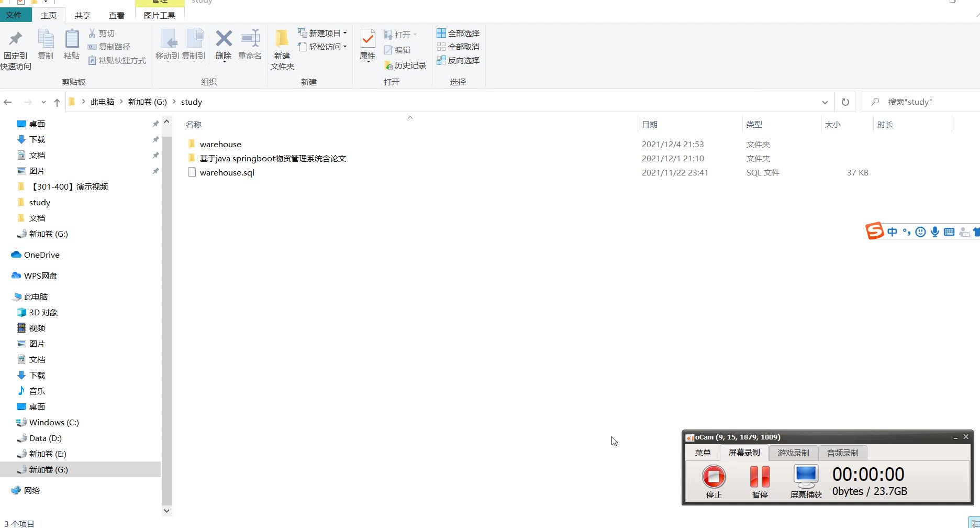Switch to the 共享 Share tab
This screenshot has height=528, width=980.
[x=82, y=15]
